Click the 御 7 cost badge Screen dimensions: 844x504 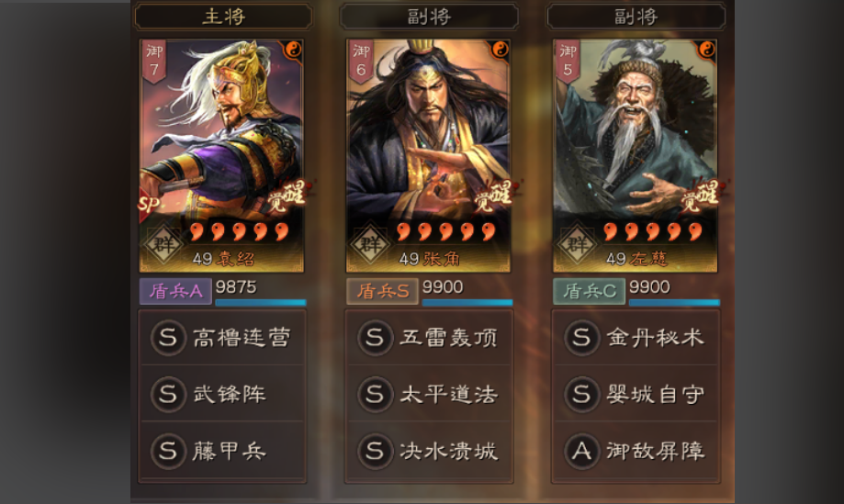click(x=154, y=61)
